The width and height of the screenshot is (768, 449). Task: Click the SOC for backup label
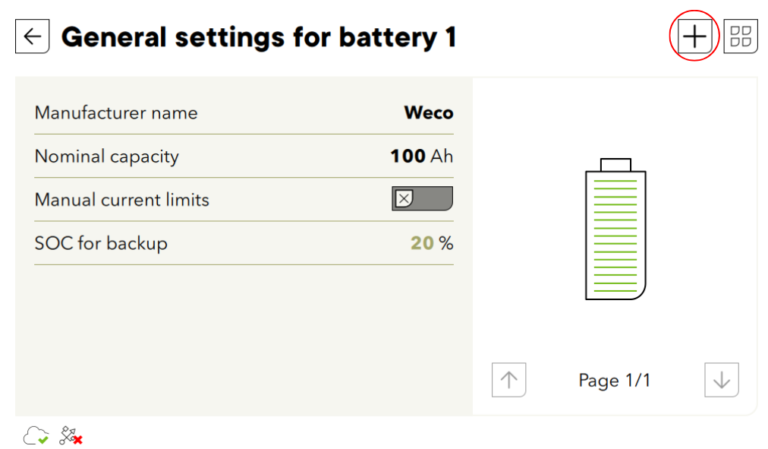[x=101, y=243]
